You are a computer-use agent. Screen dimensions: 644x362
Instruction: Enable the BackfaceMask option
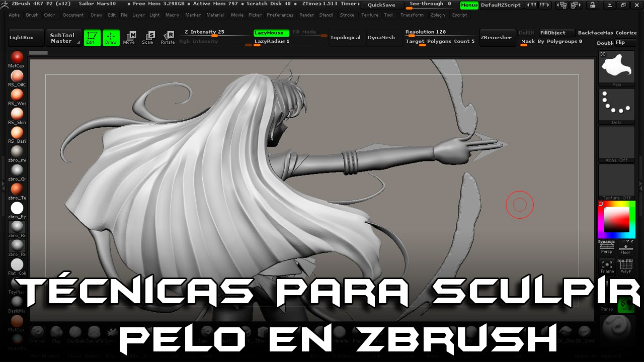click(x=595, y=33)
